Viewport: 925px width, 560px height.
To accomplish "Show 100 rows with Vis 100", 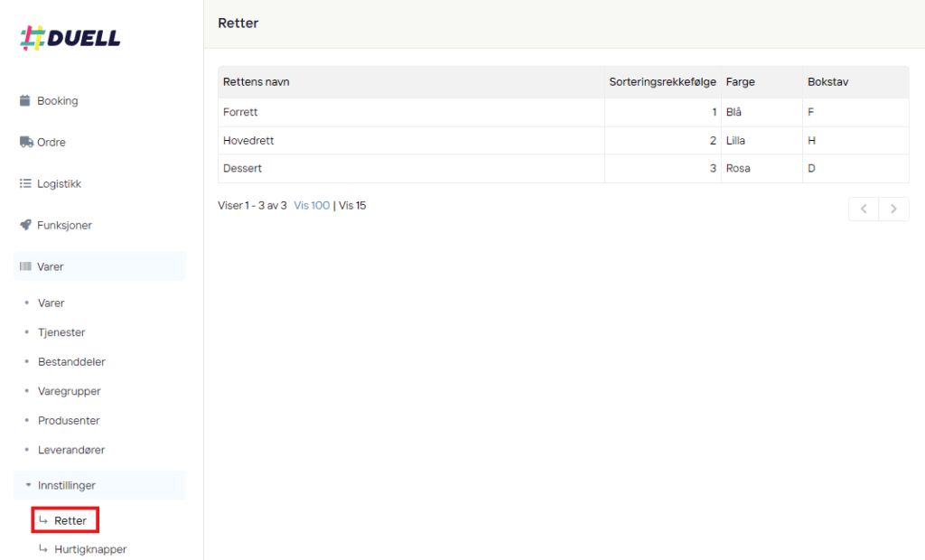I will pyautogui.click(x=312, y=205).
